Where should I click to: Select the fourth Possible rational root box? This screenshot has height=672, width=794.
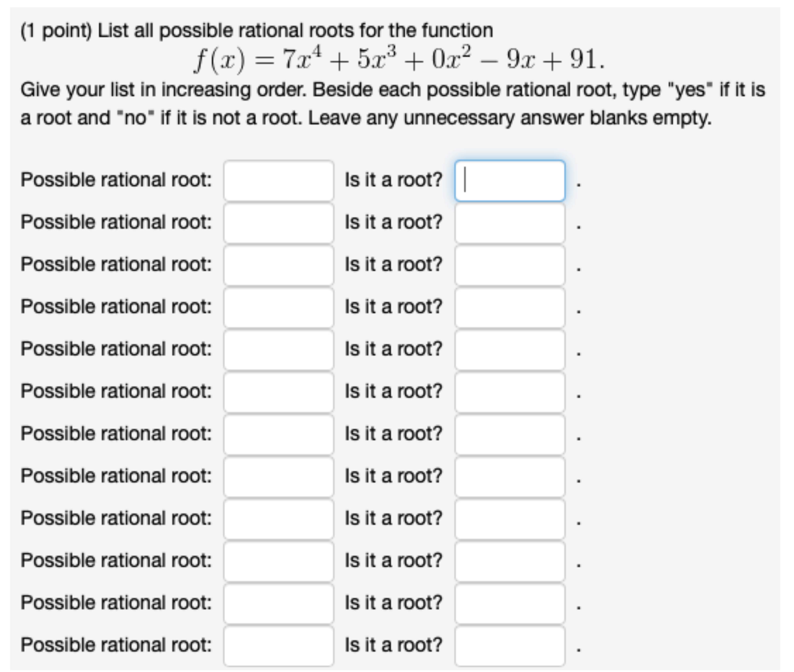(x=278, y=307)
